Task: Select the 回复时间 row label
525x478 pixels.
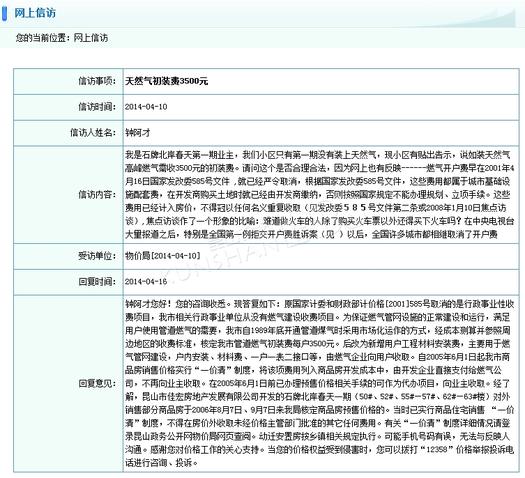Action: click(97, 282)
